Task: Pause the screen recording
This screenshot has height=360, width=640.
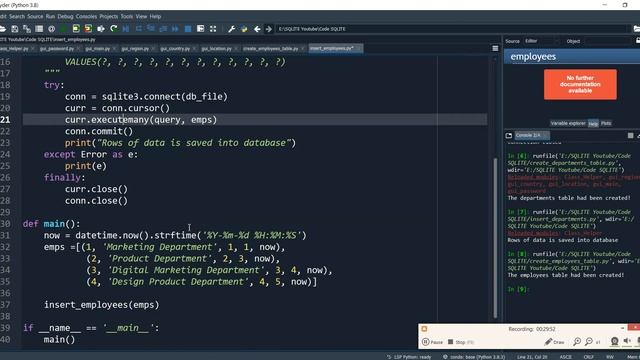Action: pyautogui.click(x=432, y=342)
